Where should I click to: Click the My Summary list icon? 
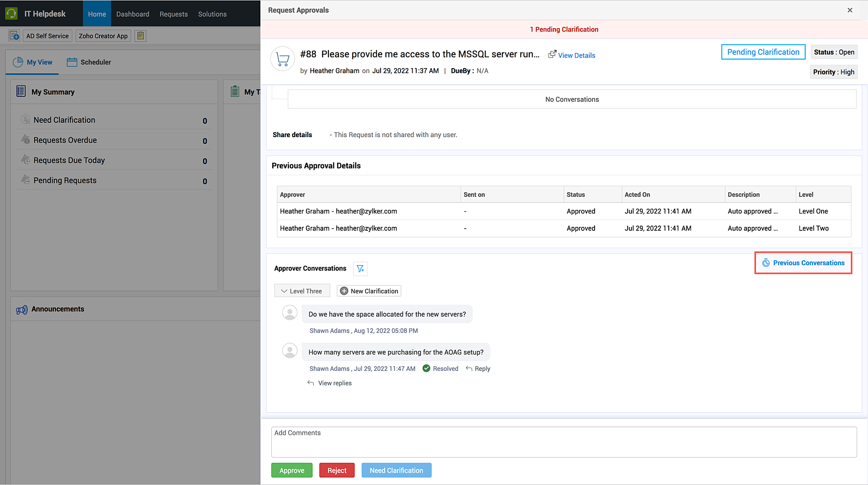coord(21,92)
